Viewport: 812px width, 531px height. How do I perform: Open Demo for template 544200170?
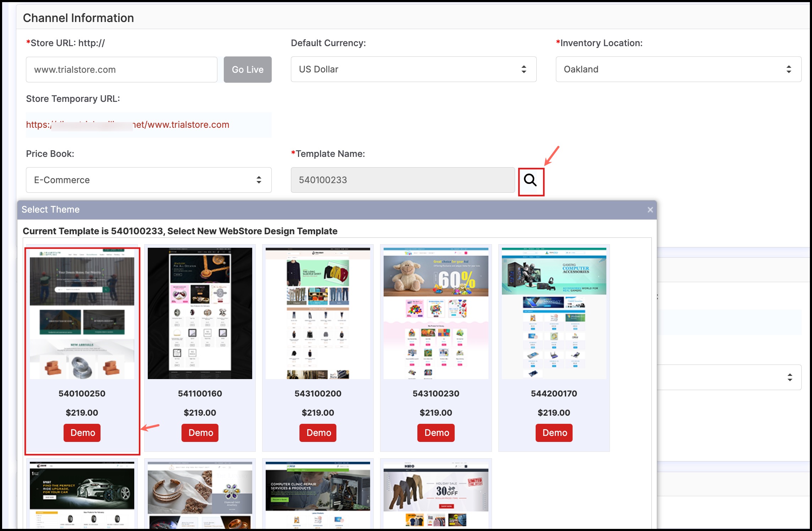[554, 433]
